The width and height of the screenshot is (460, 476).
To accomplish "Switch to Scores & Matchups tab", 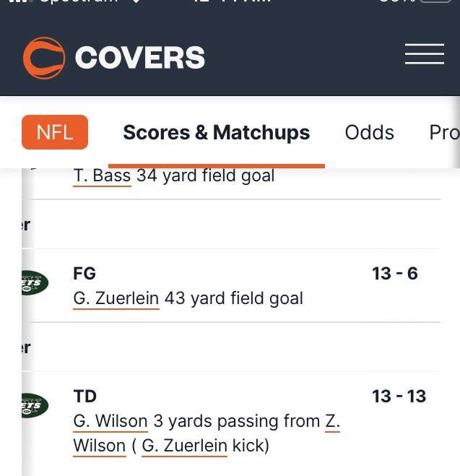I will 216,133.
